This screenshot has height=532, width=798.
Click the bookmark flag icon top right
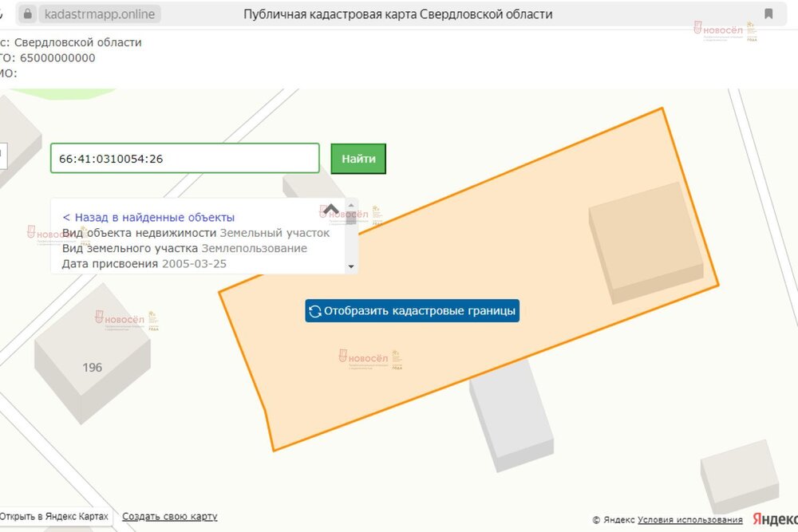coord(768,14)
